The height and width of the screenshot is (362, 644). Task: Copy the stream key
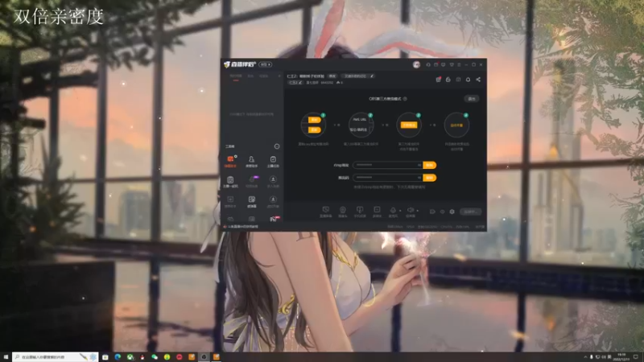click(430, 178)
